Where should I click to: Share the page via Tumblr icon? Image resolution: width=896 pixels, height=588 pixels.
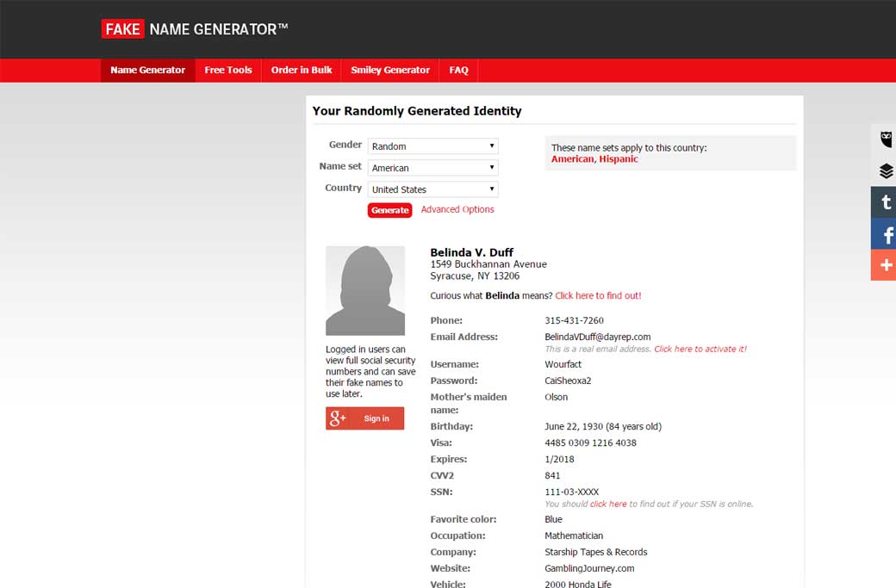click(x=885, y=203)
